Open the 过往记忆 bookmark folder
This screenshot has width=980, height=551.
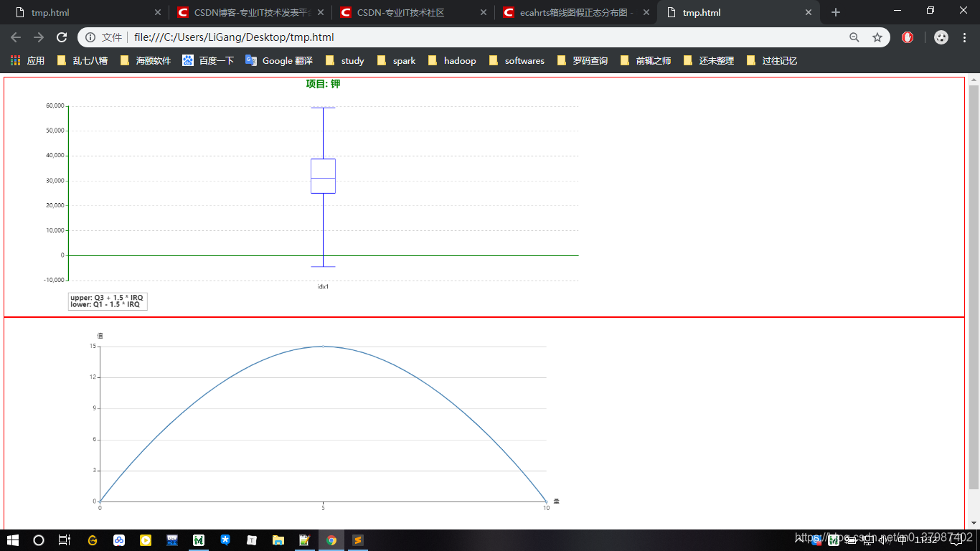pos(771,60)
